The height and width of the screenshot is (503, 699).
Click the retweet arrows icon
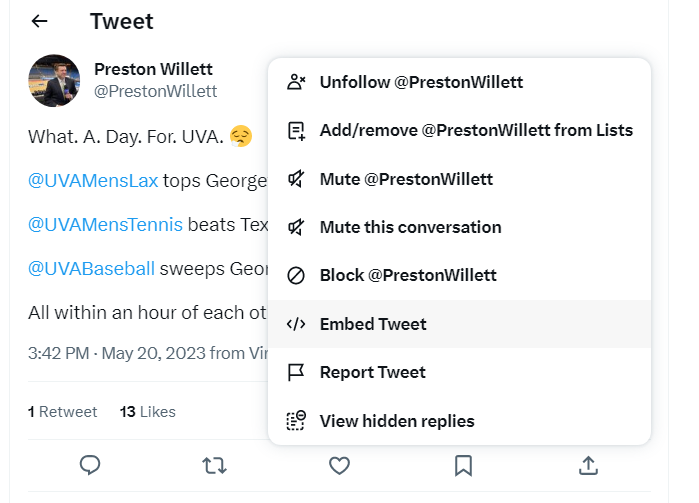pyautogui.click(x=214, y=465)
